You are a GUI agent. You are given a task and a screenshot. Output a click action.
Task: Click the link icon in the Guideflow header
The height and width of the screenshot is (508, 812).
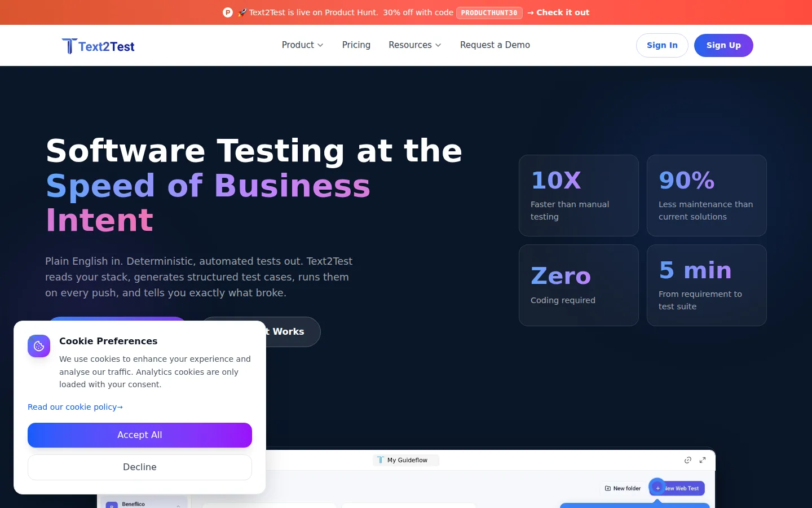pos(688,460)
